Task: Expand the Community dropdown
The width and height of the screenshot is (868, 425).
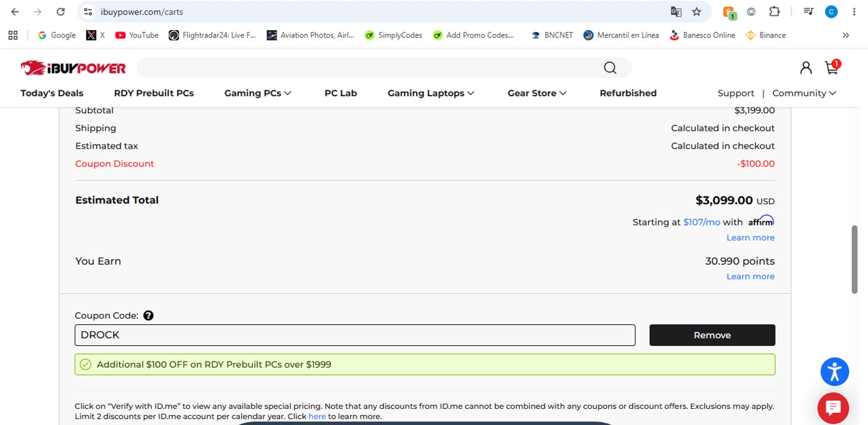Action: point(804,93)
